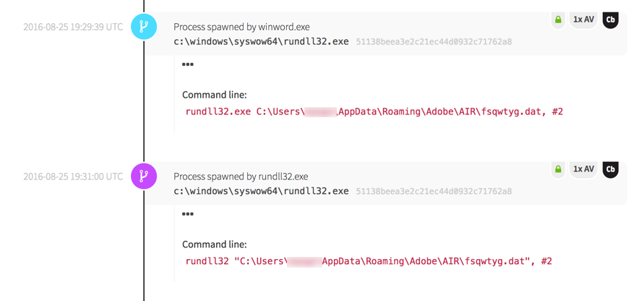Click the purple process-spawn icon for the rundll32.exe event

click(144, 176)
